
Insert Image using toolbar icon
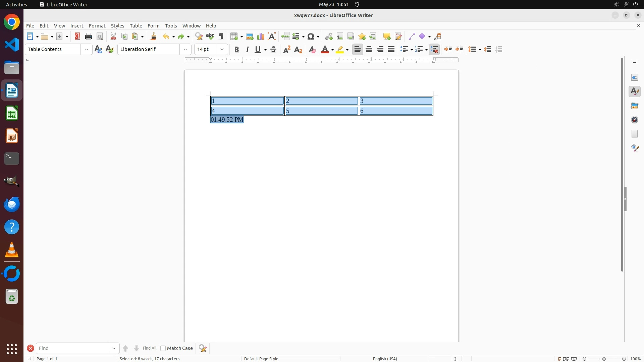[x=250, y=37]
